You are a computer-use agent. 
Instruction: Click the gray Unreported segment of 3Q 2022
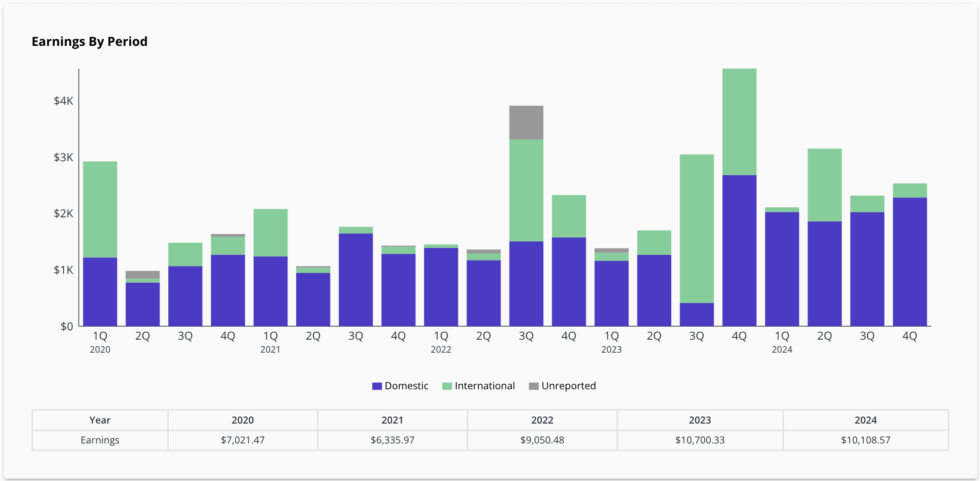click(526, 122)
